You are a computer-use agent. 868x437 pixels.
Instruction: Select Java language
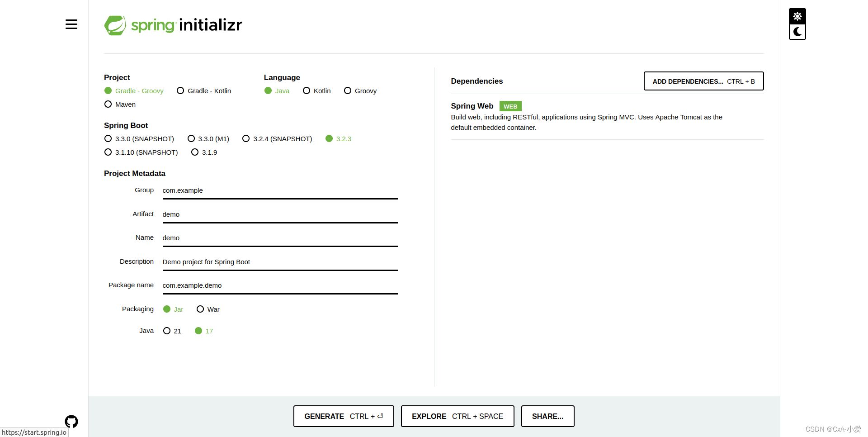[277, 91]
